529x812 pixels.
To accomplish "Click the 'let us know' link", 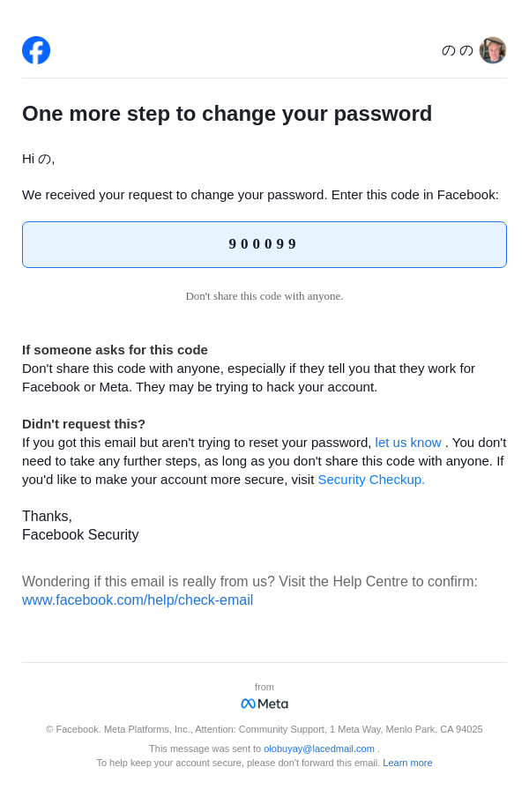I will pos(408,443).
